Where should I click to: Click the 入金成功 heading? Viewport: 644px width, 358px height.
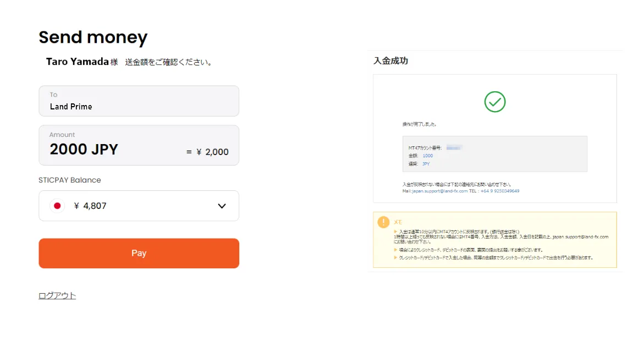pos(390,61)
